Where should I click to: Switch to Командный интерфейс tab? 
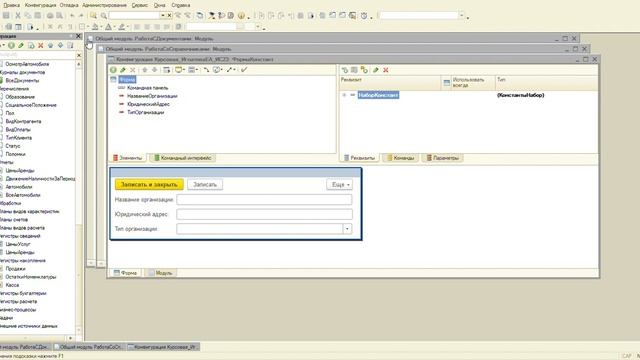pyautogui.click(x=183, y=158)
